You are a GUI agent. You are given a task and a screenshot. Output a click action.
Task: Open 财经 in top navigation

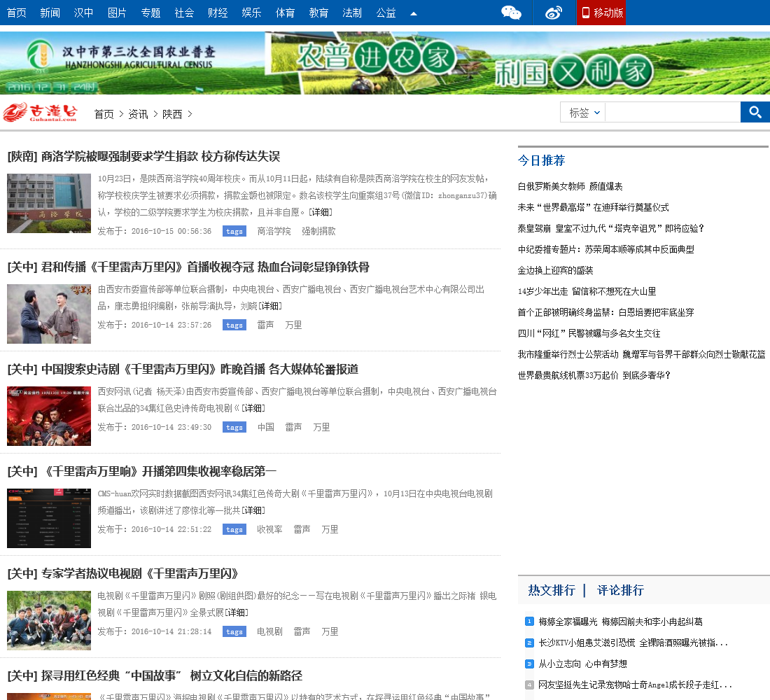[218, 13]
